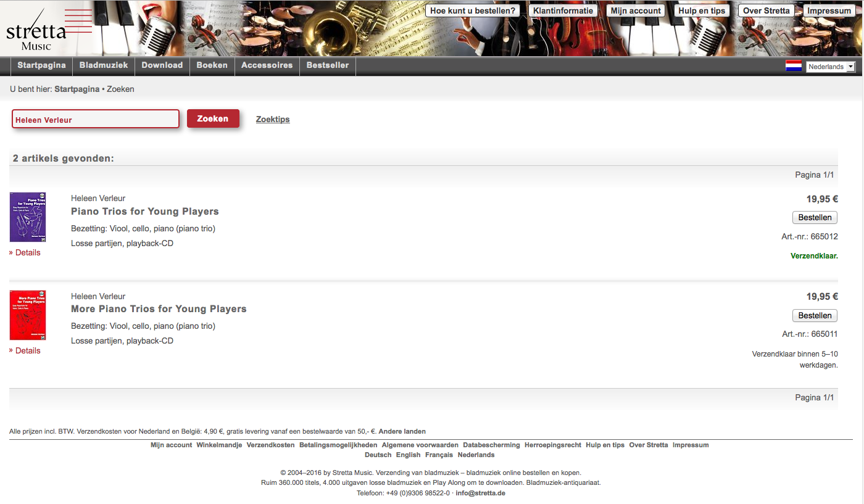Click 'Art.-nr.: 665012' text
The height and width of the screenshot is (504, 864).
(x=810, y=237)
